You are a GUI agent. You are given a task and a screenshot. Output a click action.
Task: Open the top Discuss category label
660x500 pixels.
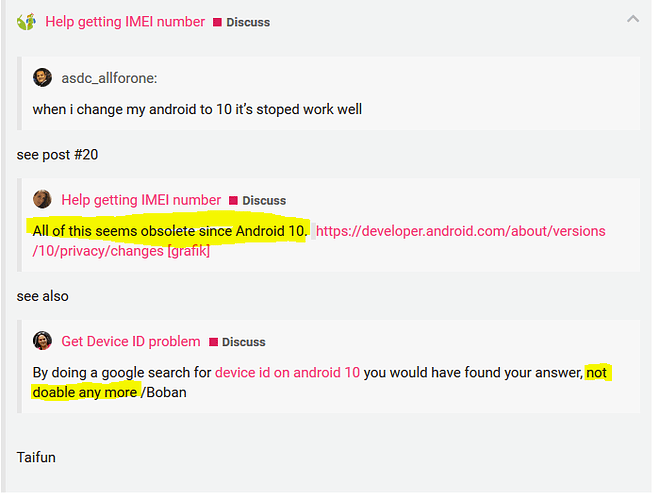[x=248, y=22]
